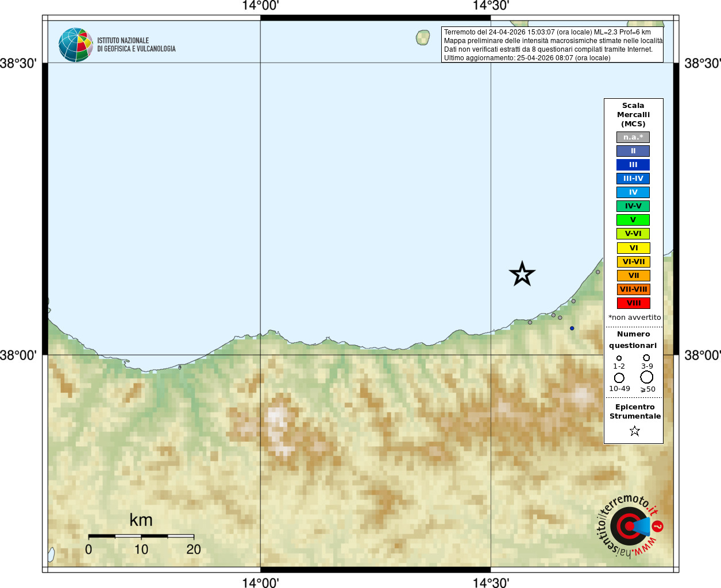Select the n.a. gray legend swatch
The image size is (721, 588).
(x=633, y=137)
